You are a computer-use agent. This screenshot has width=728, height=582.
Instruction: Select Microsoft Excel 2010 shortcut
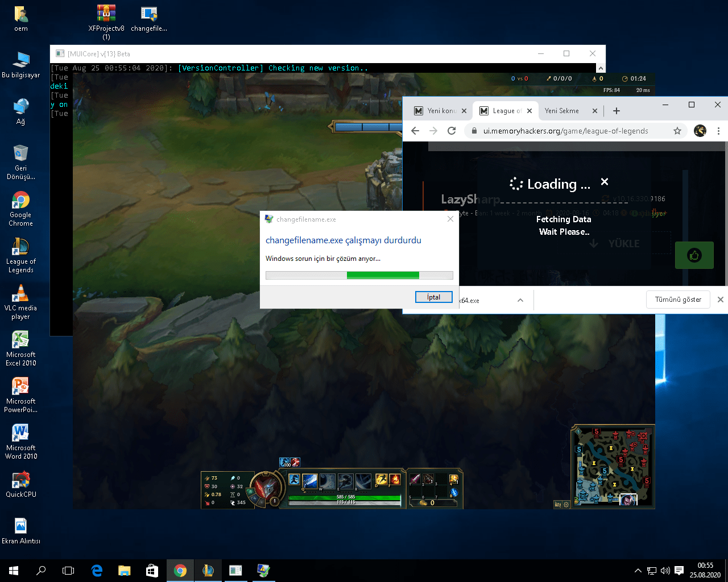click(21, 349)
